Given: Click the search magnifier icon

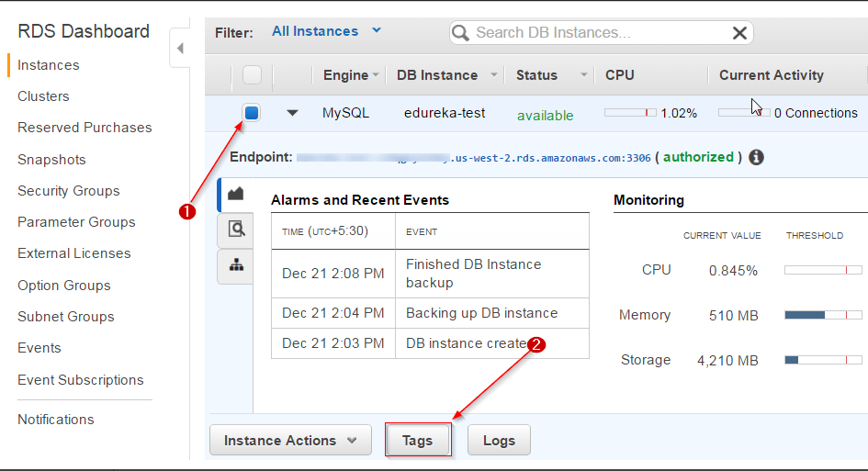Looking at the screenshot, I should click(460, 33).
